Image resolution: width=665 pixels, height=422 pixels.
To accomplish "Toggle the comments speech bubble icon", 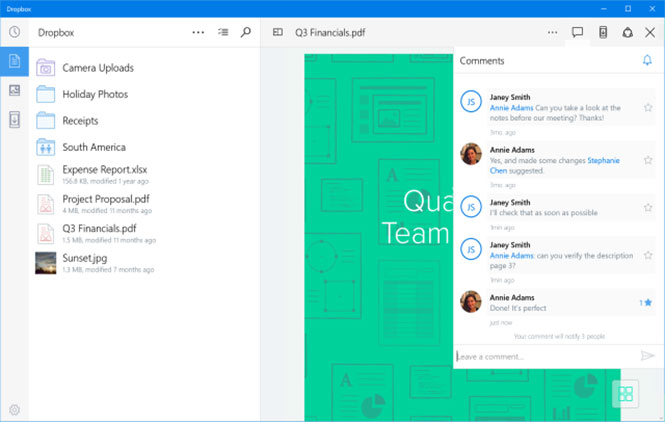I will [x=578, y=32].
